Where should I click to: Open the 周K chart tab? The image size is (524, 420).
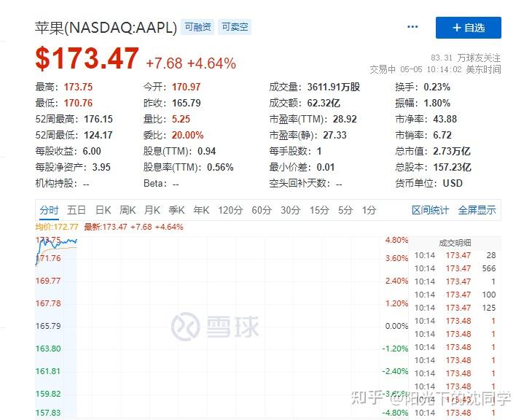tap(128, 210)
